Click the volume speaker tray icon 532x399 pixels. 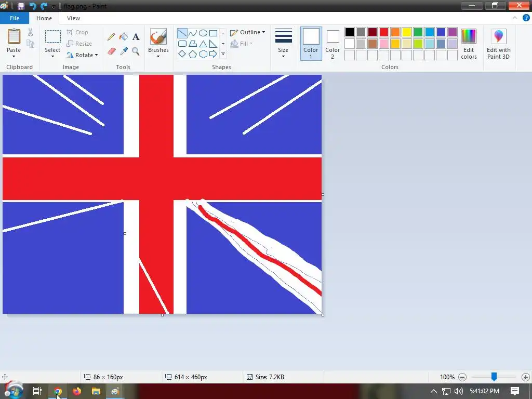point(458,391)
